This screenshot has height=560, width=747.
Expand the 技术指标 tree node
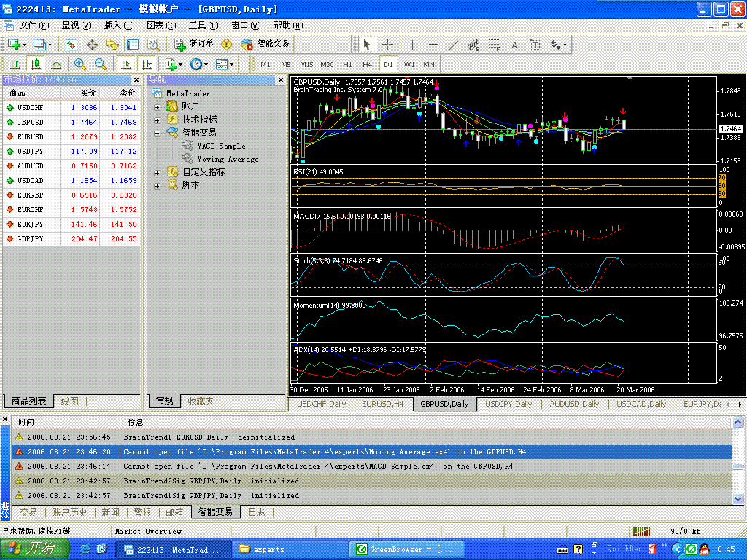158,120
